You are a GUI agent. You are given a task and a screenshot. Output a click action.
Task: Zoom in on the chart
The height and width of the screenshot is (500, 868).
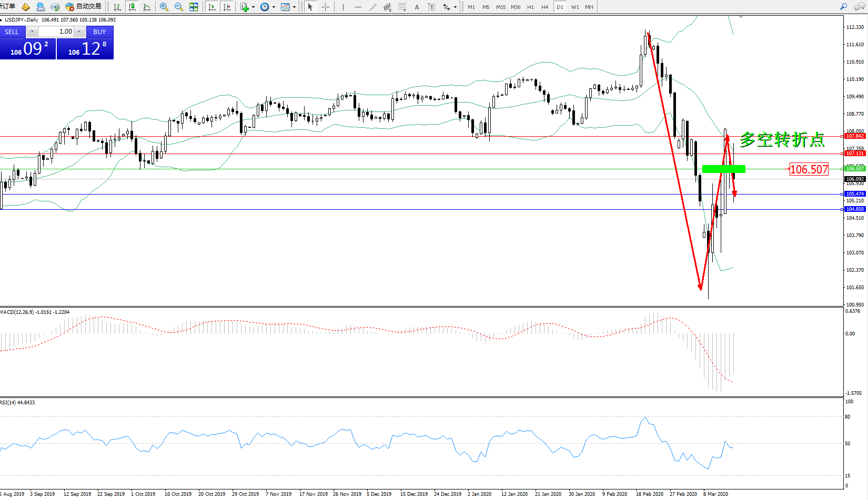pyautogui.click(x=164, y=7)
